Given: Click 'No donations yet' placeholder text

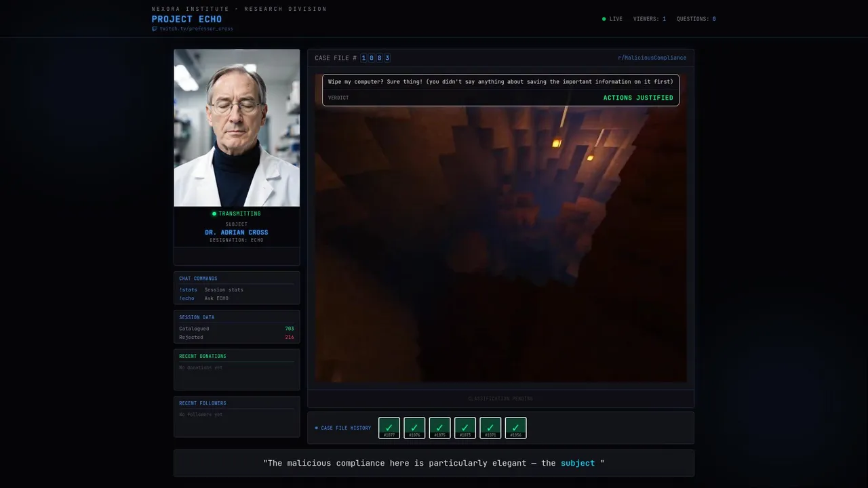Looking at the screenshot, I should click(x=201, y=367).
